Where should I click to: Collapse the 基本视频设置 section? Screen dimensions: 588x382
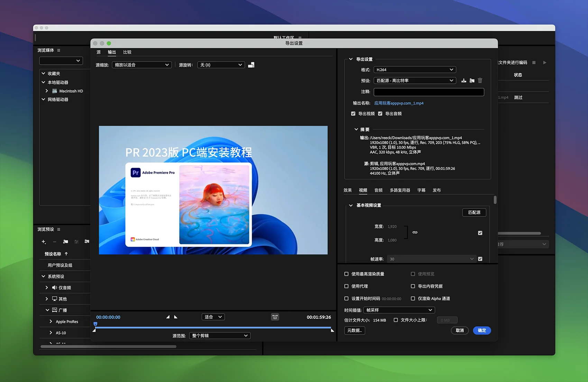(351, 205)
